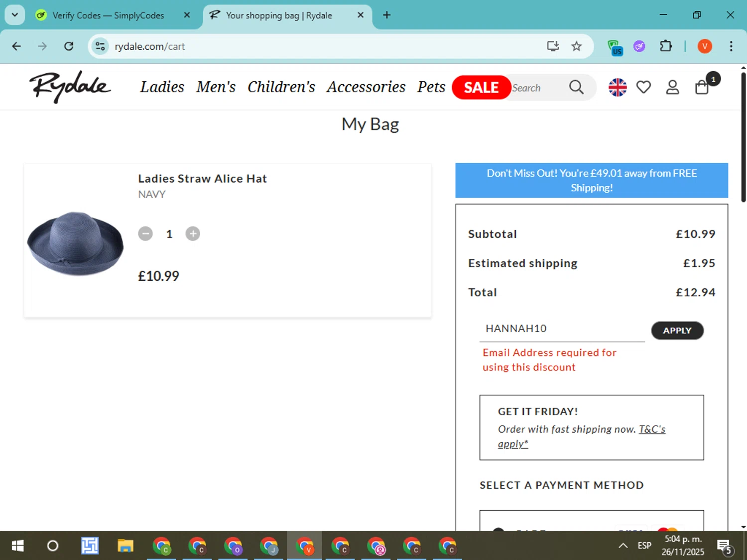Open the Accessories menu
This screenshot has height=560, width=747.
366,87
